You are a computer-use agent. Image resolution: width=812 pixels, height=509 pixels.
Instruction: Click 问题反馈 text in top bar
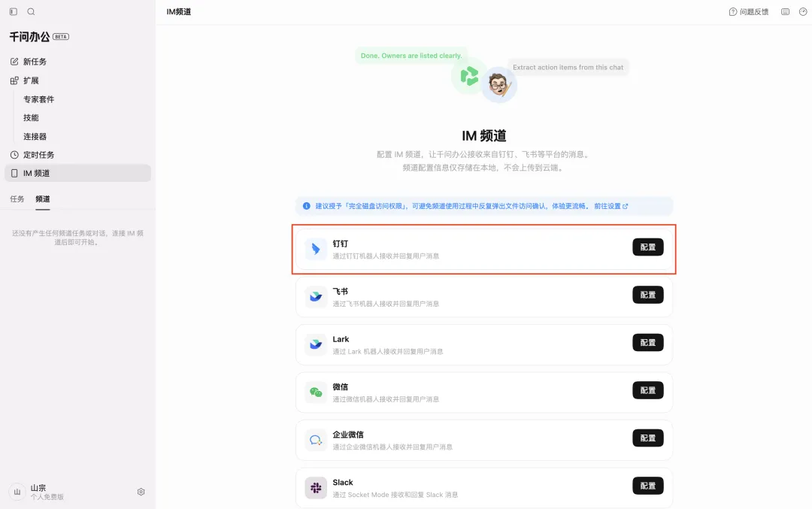point(754,12)
